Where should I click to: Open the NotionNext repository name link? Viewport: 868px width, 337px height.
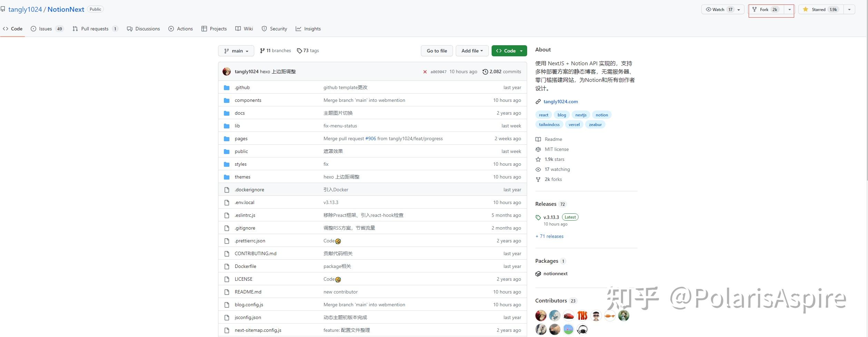point(66,9)
